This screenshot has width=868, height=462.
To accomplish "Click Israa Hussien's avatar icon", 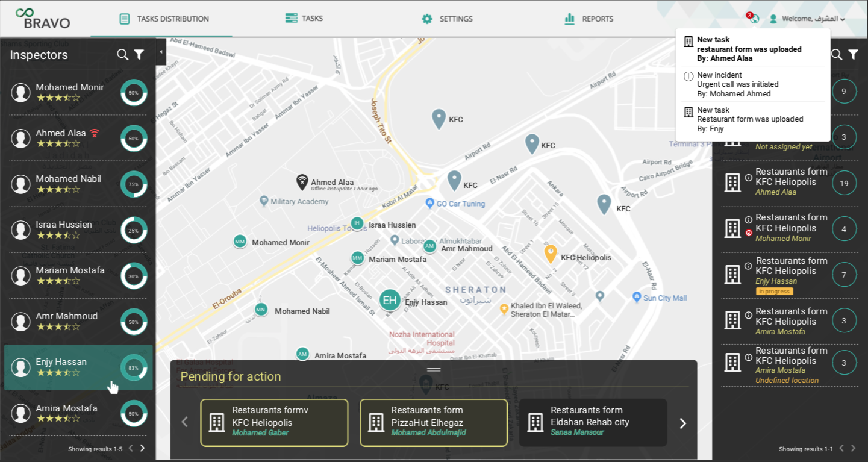I will (x=21, y=230).
